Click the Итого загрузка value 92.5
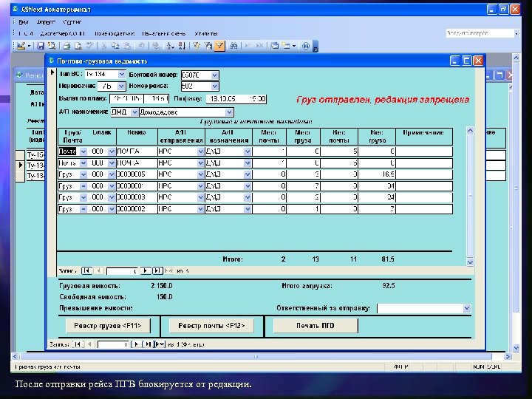The height and width of the screenshot is (399, 532). pyautogui.click(x=388, y=286)
